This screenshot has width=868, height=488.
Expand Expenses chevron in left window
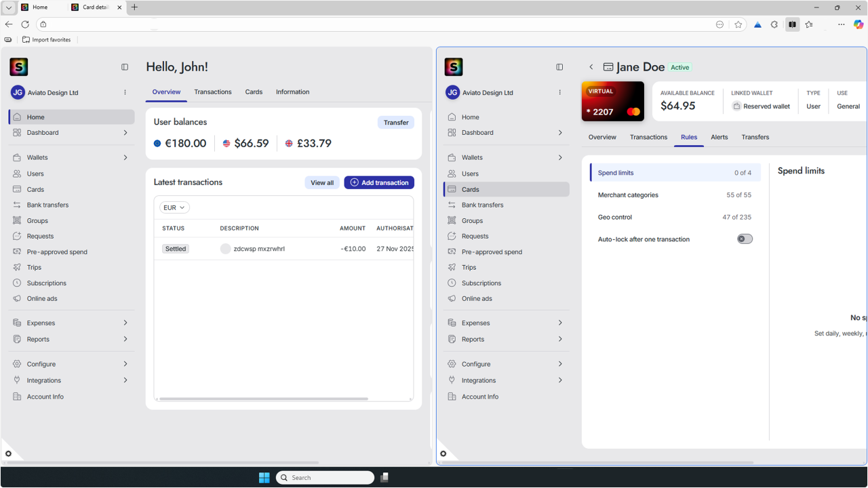(125, 323)
